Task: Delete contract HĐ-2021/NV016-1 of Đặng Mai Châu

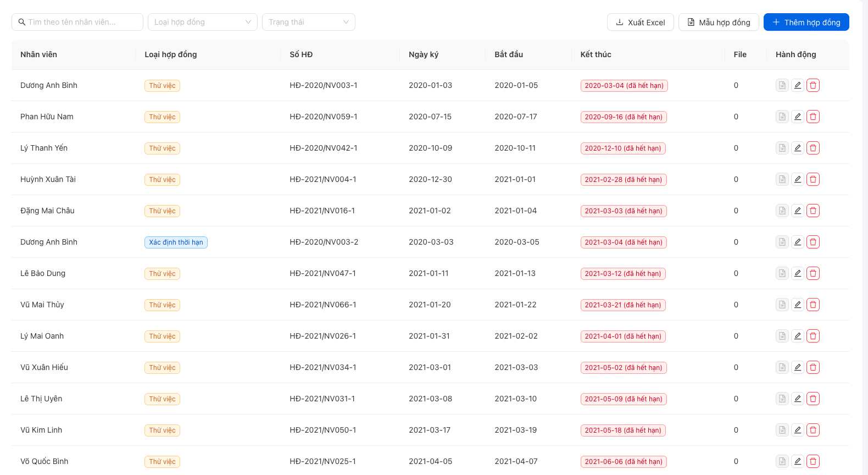Action: pyautogui.click(x=813, y=211)
